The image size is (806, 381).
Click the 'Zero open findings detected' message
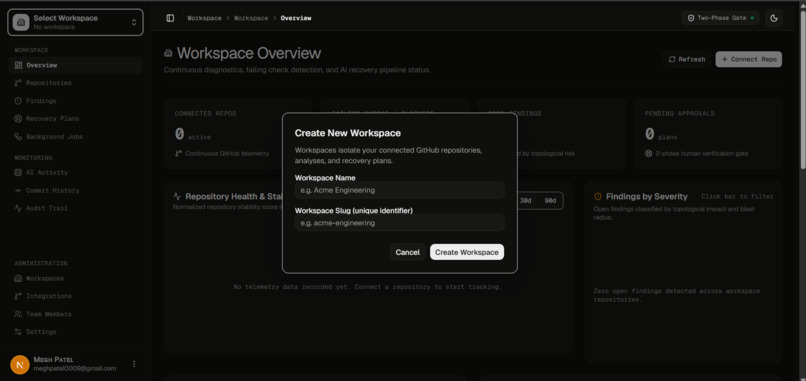pos(676,295)
